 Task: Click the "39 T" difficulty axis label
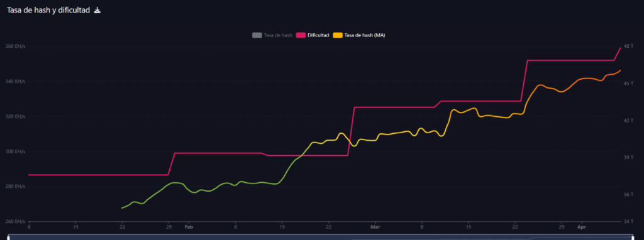(x=629, y=157)
